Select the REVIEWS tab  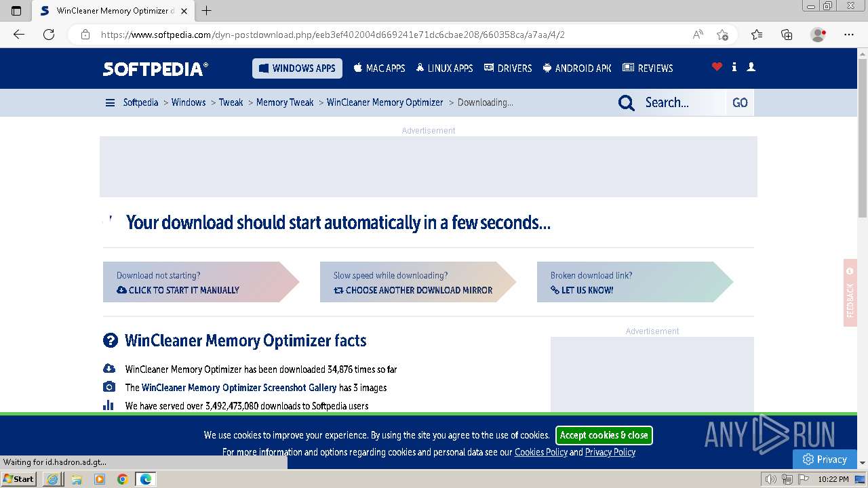click(x=648, y=68)
